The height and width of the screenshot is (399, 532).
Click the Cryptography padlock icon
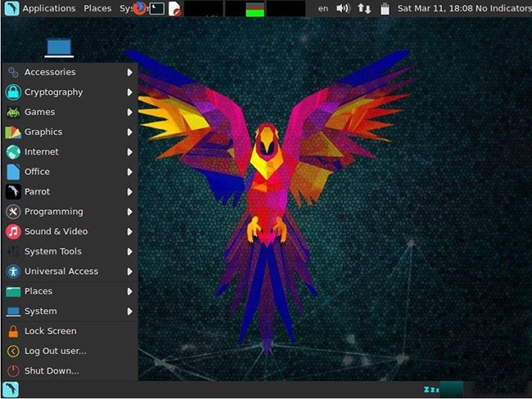13,92
